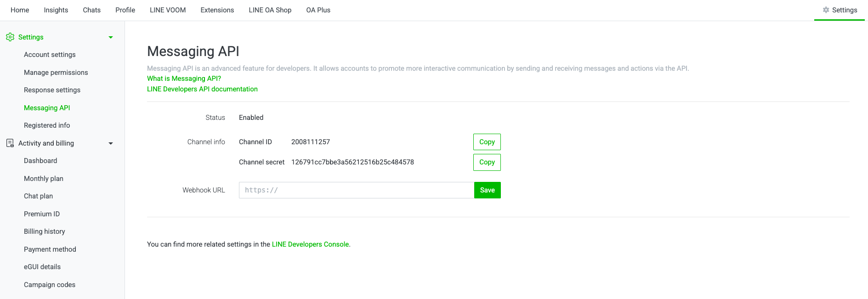Screen dimensions: 868x299
Task: Go to the Chats tab
Action: [x=91, y=10]
